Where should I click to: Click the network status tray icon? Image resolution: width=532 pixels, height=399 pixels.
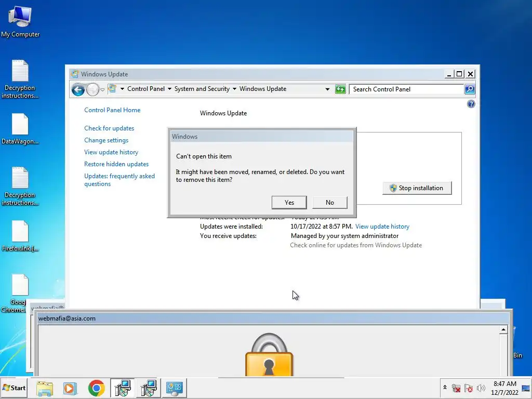point(456,388)
